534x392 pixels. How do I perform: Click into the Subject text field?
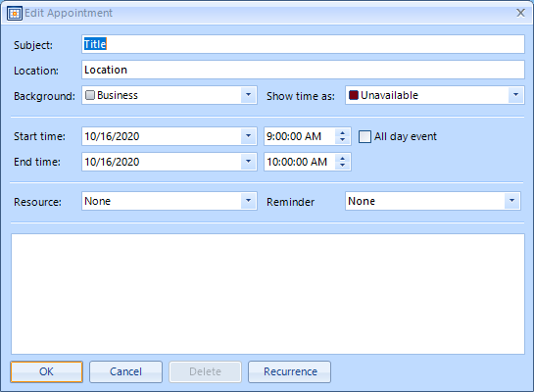(303, 44)
